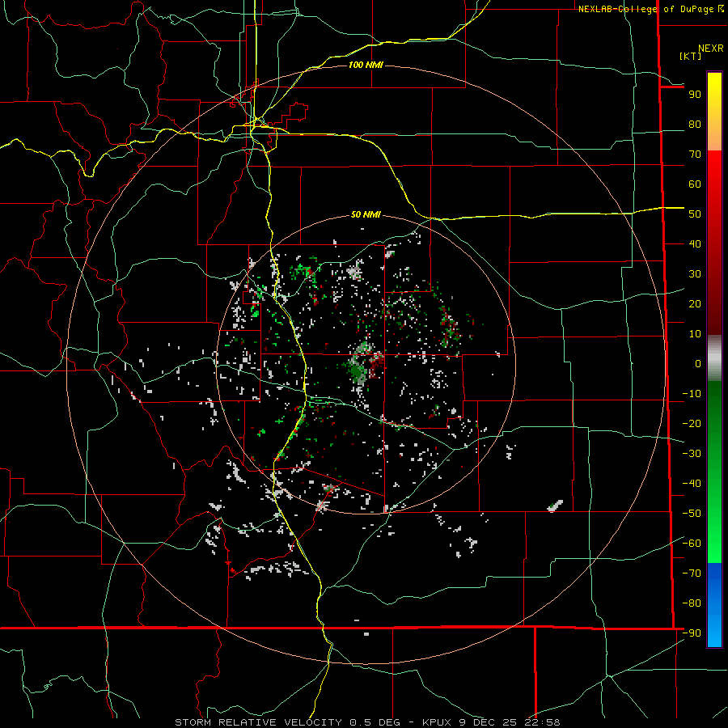
Task: Select the positive 60 knots scale label
Action: [x=695, y=184]
